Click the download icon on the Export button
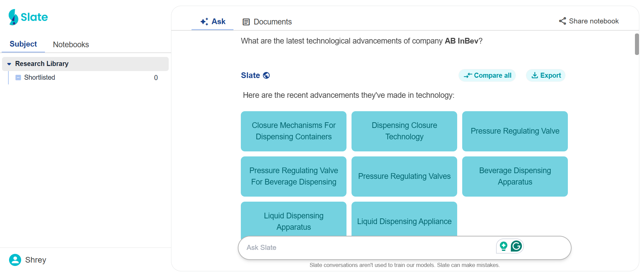The image size is (644, 277). click(x=534, y=75)
